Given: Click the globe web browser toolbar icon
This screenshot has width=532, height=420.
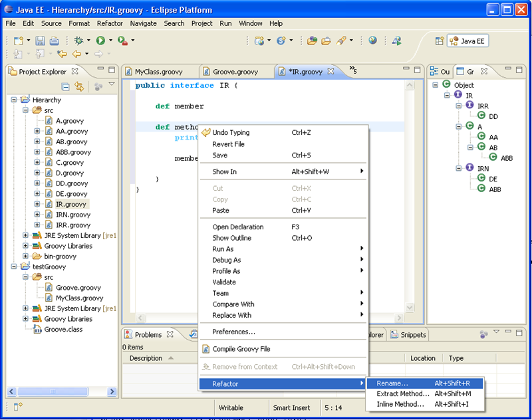Looking at the screenshot, I should tap(372, 41).
